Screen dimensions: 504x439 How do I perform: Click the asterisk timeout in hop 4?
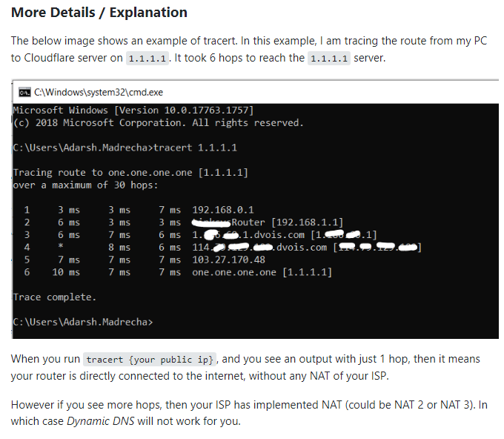pos(61,247)
